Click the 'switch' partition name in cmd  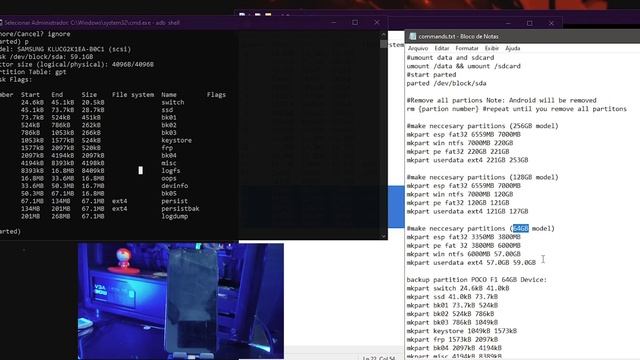173,102
